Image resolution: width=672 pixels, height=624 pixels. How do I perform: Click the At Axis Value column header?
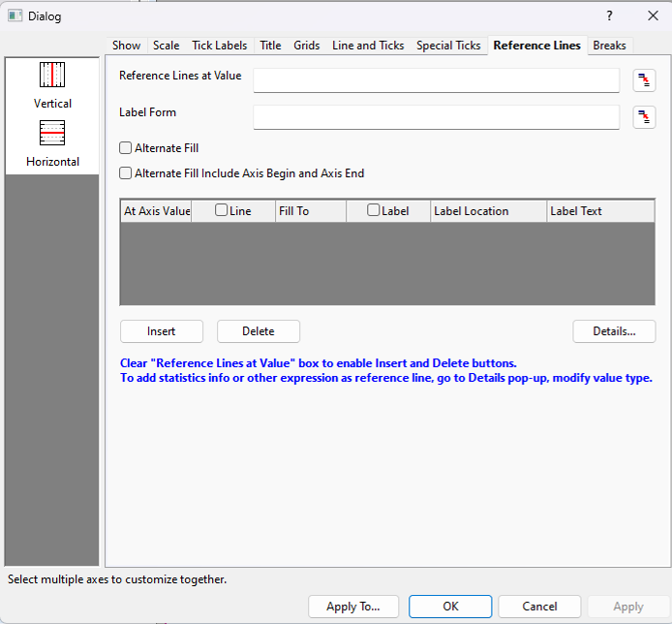click(x=157, y=211)
